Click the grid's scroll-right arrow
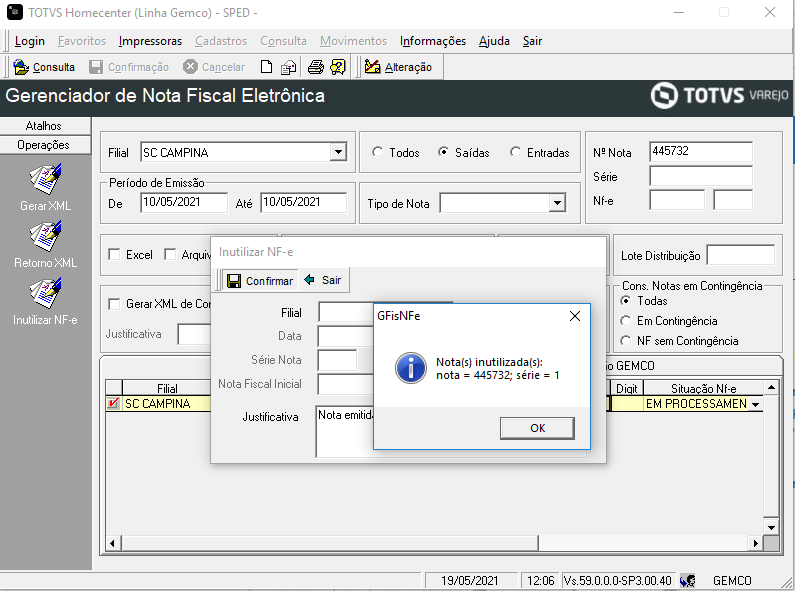The image size is (795, 591). 755,543
